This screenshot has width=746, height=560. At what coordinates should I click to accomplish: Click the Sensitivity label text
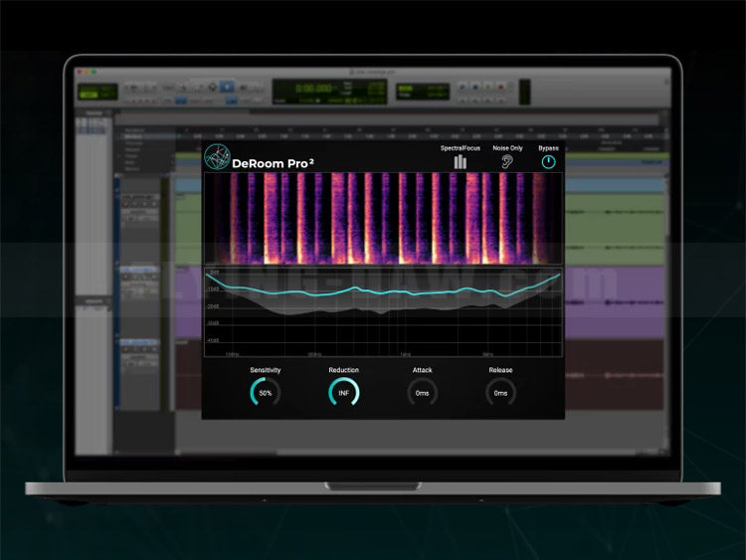pyautogui.click(x=265, y=370)
